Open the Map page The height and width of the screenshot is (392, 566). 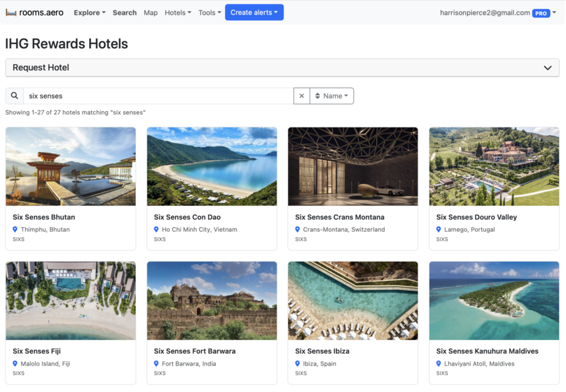[150, 13]
